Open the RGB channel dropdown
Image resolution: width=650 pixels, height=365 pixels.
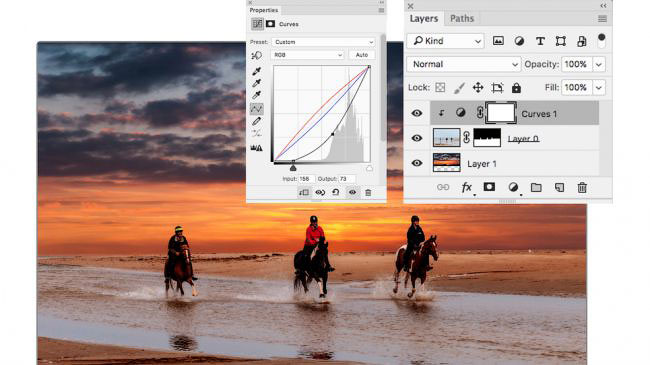coord(307,55)
